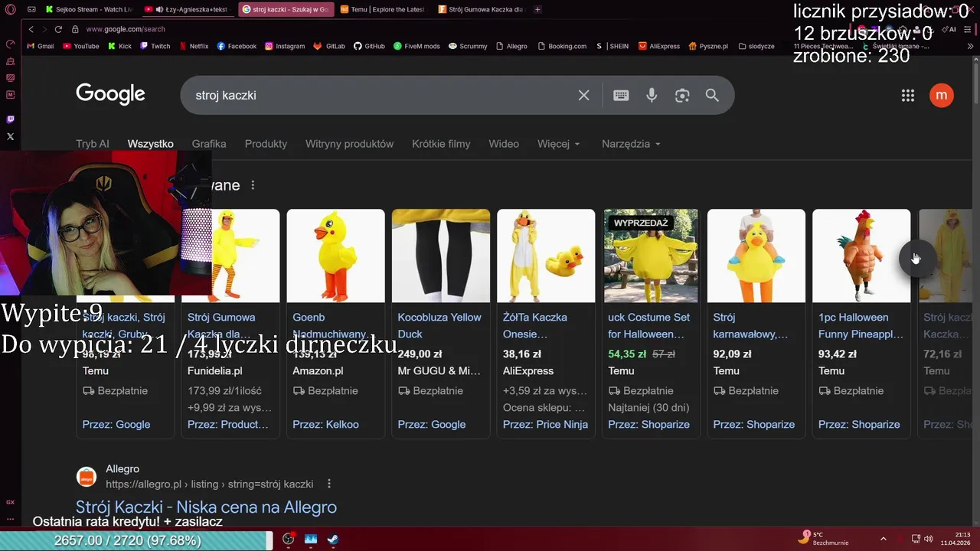Image resolution: width=980 pixels, height=551 pixels.
Task: Open the slodycze bookmarks folder
Action: click(756, 46)
